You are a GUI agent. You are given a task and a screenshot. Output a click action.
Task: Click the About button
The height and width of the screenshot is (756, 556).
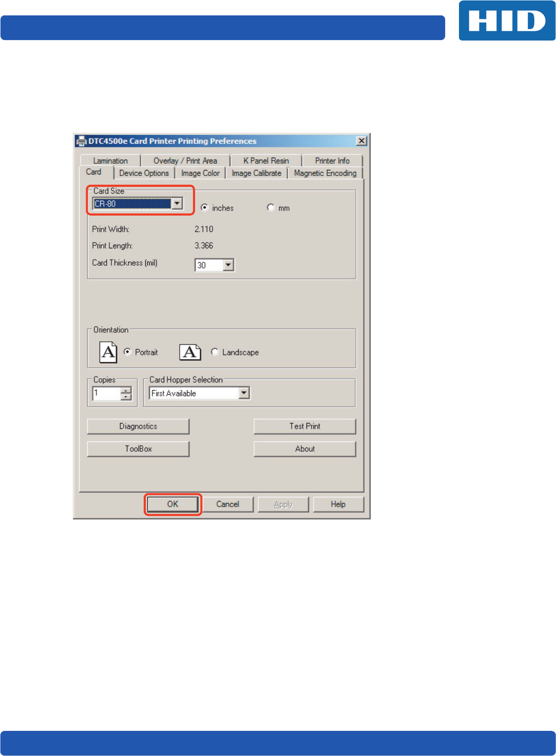pos(305,449)
